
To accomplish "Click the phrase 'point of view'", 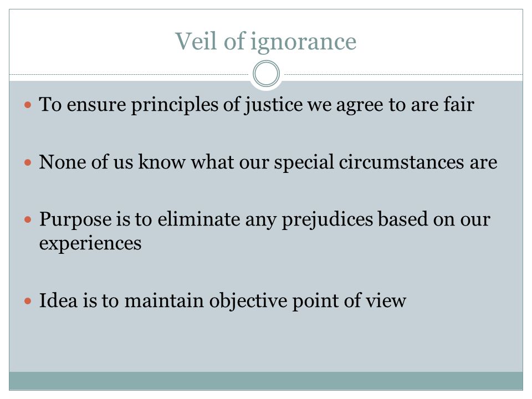I will (349, 301).
